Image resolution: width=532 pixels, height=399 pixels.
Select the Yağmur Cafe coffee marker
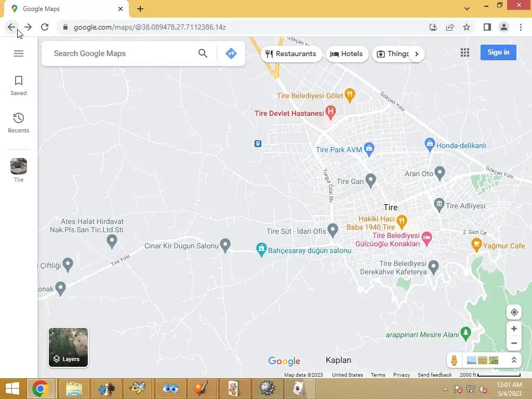tap(476, 245)
